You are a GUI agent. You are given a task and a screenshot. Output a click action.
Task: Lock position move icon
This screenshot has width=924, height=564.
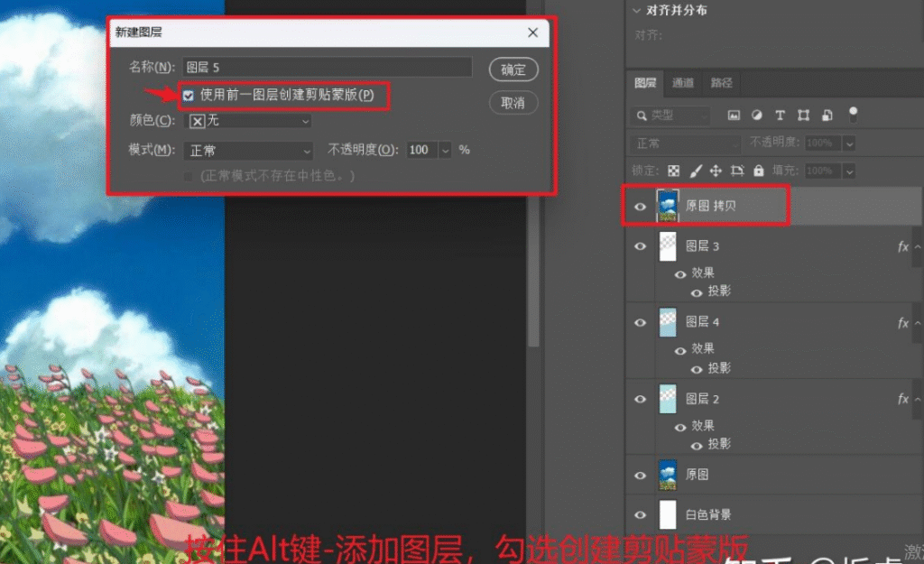click(716, 171)
